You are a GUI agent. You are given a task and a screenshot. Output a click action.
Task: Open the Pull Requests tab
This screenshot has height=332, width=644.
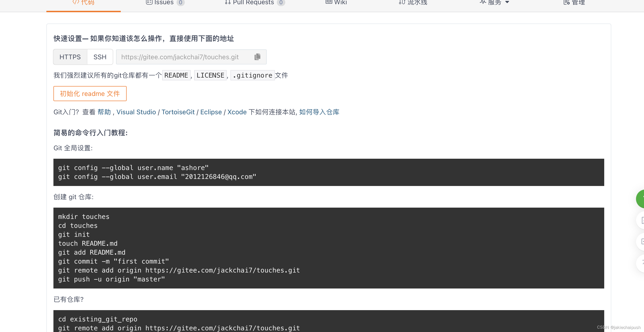tap(255, 3)
